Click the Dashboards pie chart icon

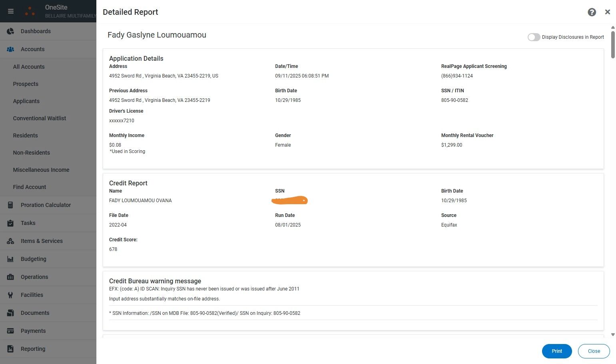click(x=11, y=31)
